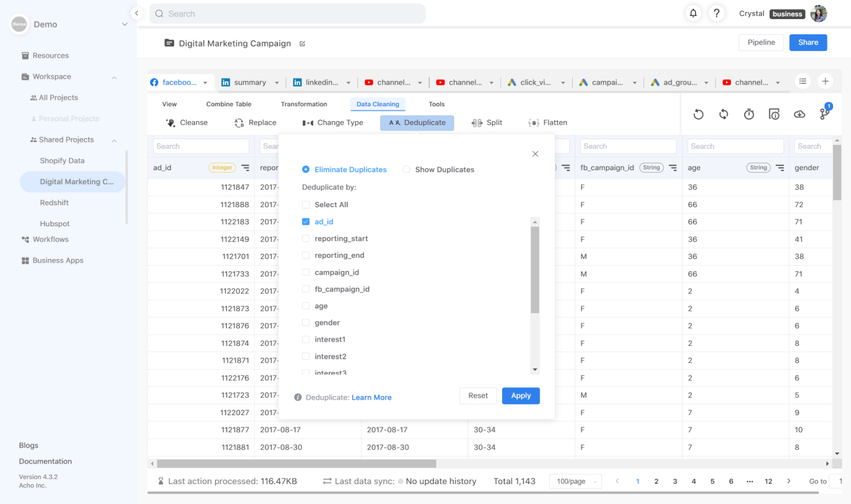Open the Learn More link

click(x=371, y=397)
